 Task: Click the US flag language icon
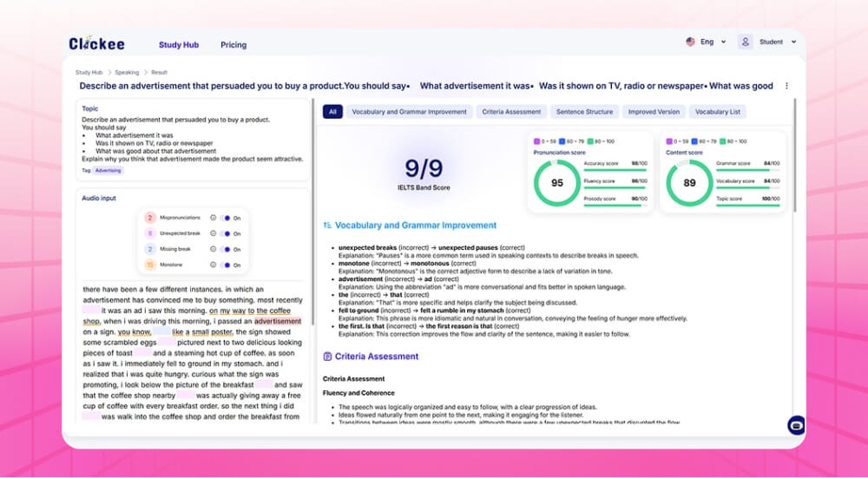[690, 42]
